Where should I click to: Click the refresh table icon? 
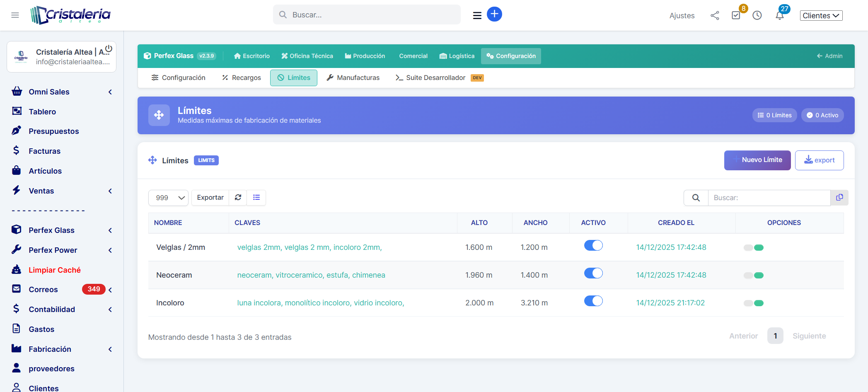tap(238, 198)
